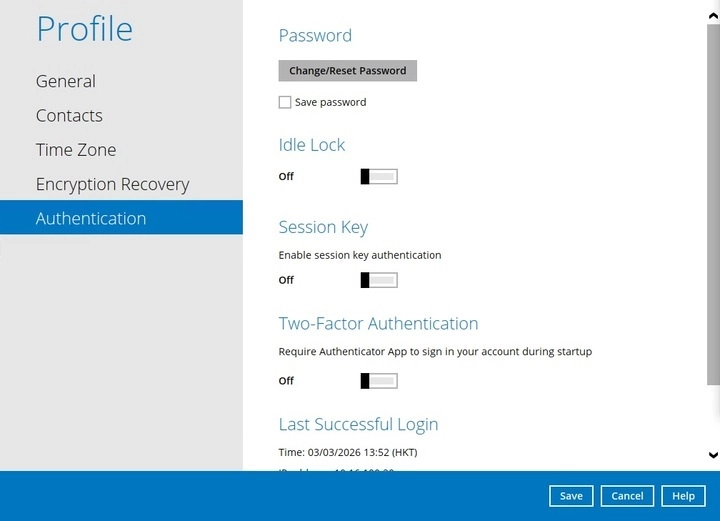The width and height of the screenshot is (720, 521).
Task: Open the Encryption Recovery page
Action: click(112, 184)
